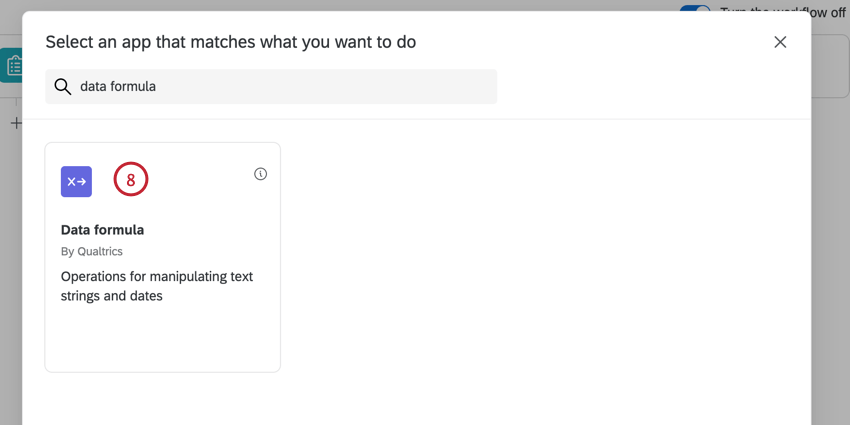Click the 'By Qualtrics' author text

(x=92, y=252)
